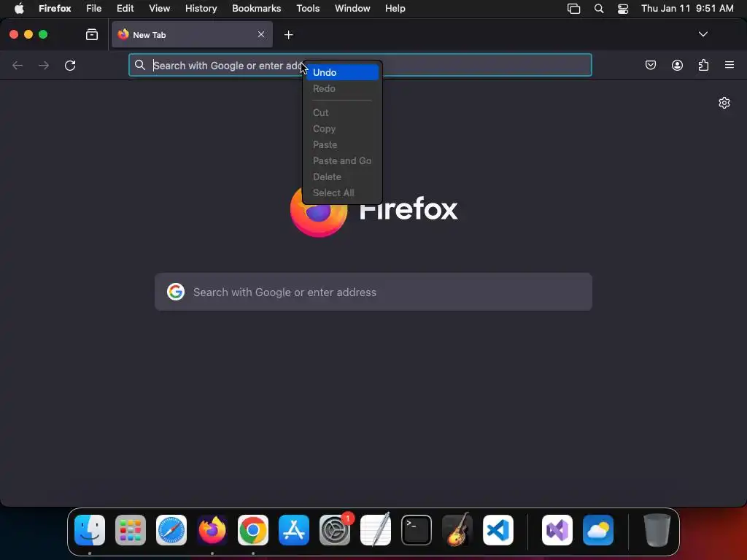The height and width of the screenshot is (560, 747).
Task: Choose Paste and Go in context menu
Action: (x=343, y=161)
